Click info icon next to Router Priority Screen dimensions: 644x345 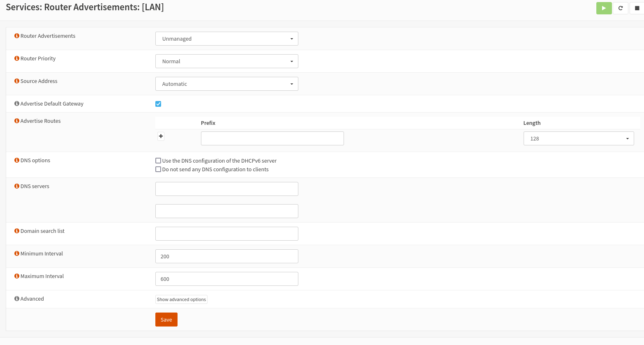pyautogui.click(x=17, y=58)
